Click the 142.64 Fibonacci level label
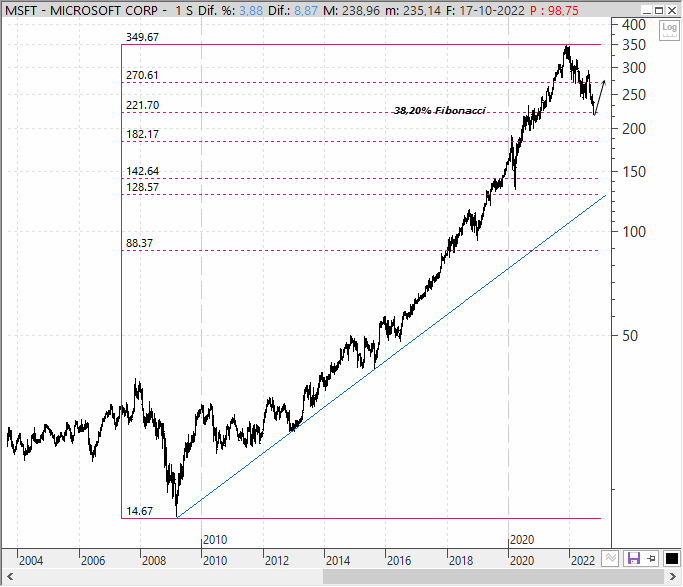The width and height of the screenshot is (683, 587). pyautogui.click(x=142, y=171)
